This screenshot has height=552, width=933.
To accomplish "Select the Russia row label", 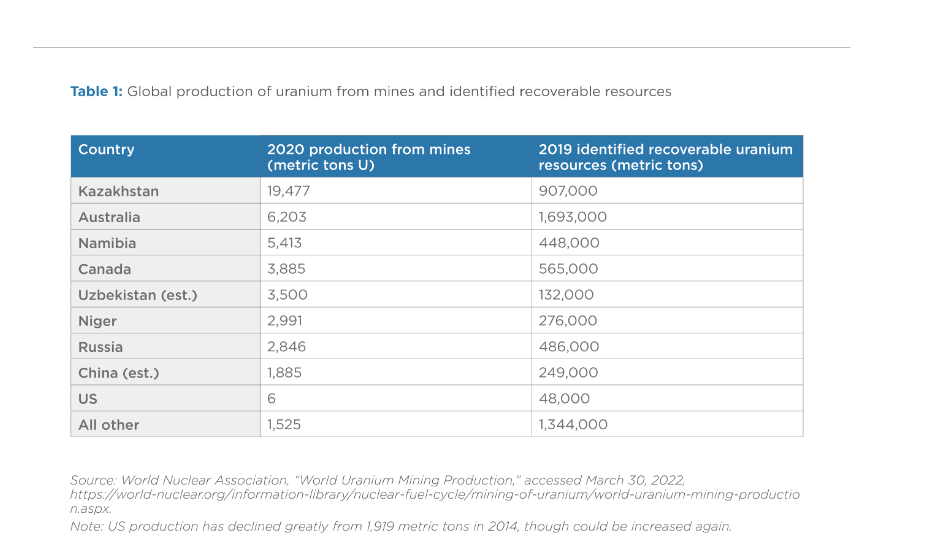I will coord(101,347).
